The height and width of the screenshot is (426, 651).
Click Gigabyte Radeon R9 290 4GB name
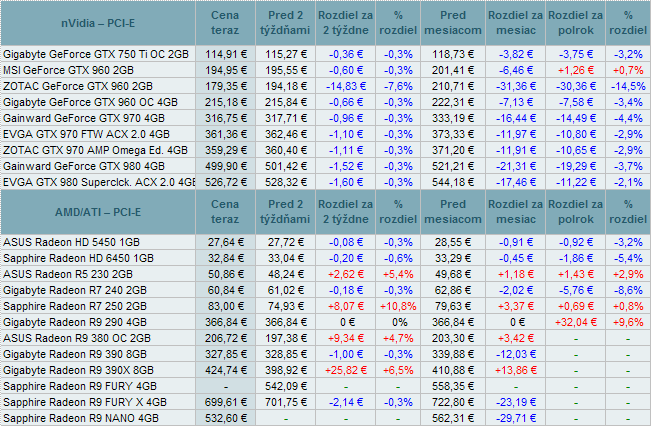click(75, 322)
